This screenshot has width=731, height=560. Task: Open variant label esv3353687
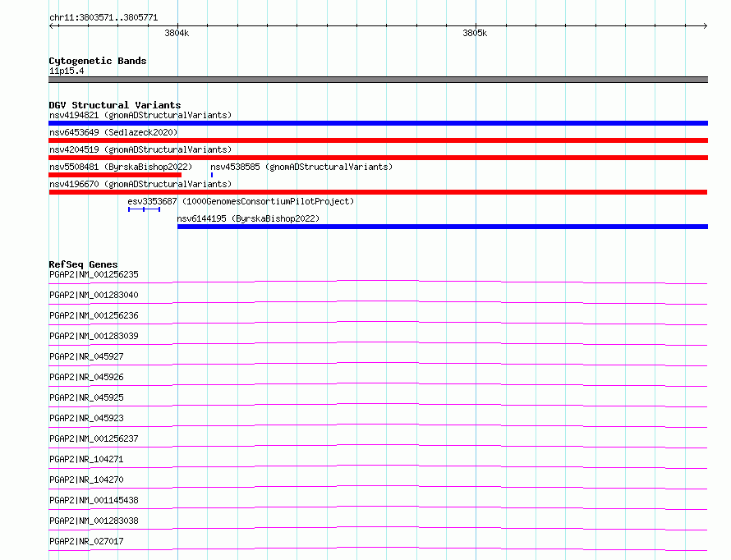point(241,201)
